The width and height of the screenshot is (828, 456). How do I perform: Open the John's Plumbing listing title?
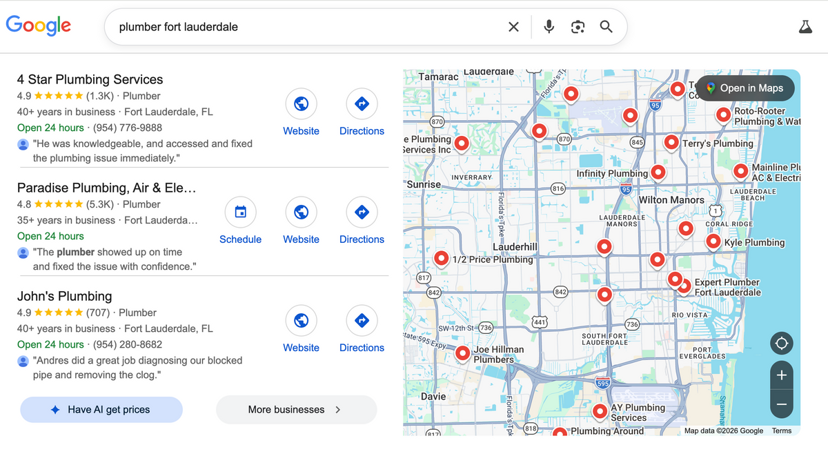(64, 296)
